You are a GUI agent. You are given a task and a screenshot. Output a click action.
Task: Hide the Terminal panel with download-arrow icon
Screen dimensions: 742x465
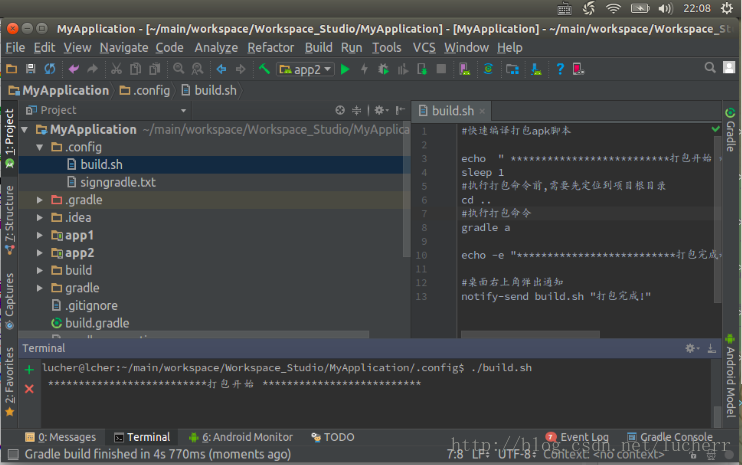(x=711, y=349)
